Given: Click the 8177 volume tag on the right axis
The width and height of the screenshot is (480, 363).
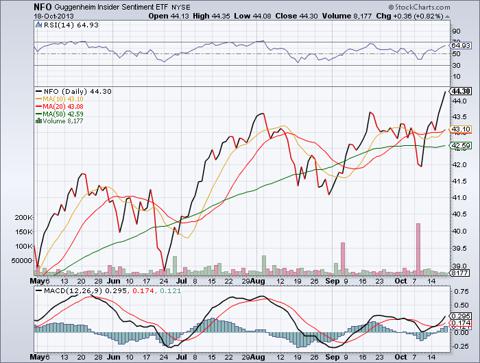Looking at the screenshot, I should pyautogui.click(x=460, y=273).
